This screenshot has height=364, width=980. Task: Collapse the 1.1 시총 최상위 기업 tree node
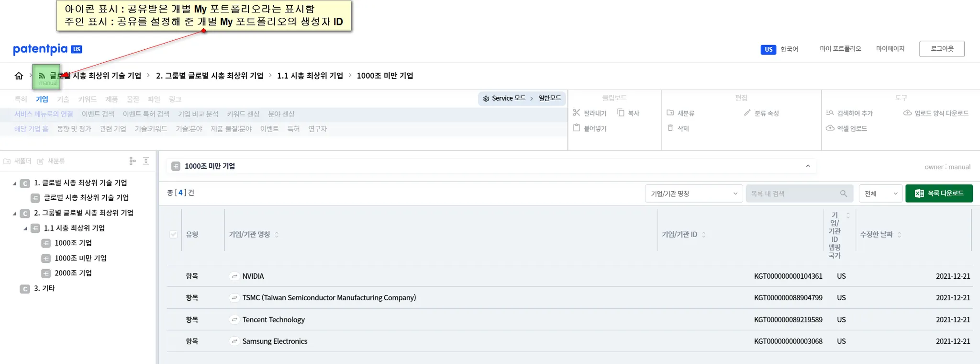tap(25, 228)
